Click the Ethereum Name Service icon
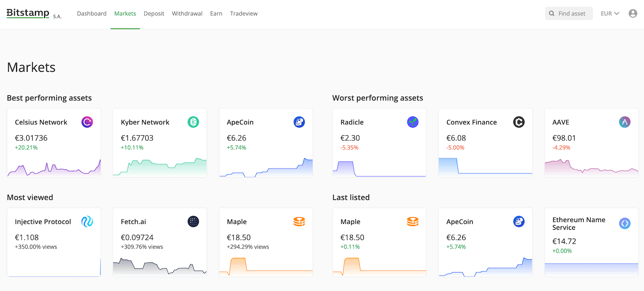 625,224
